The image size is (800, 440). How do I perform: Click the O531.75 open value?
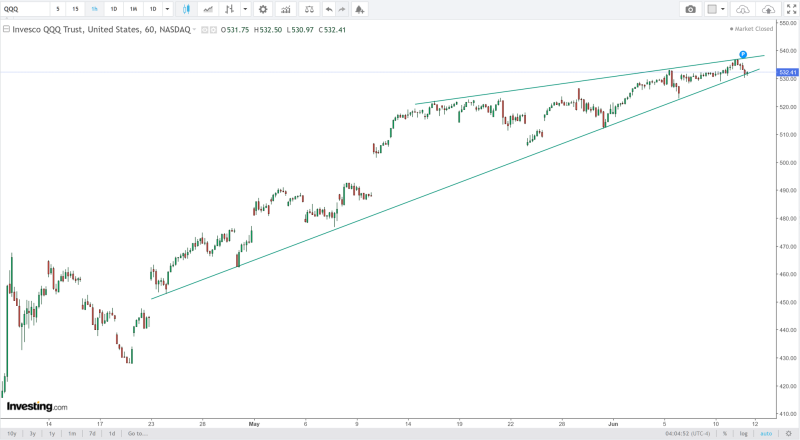(x=235, y=30)
